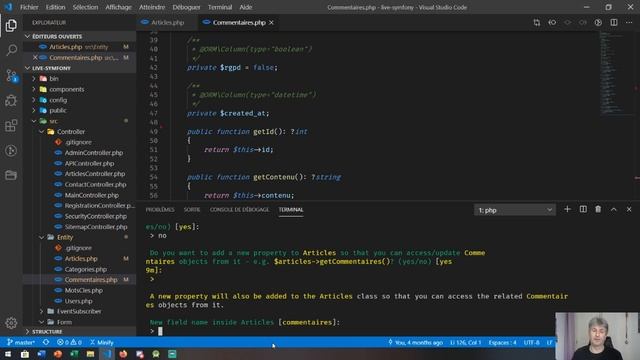640x360 pixels.
Task: Create a new terminal with plus icon
Action: tap(567, 209)
